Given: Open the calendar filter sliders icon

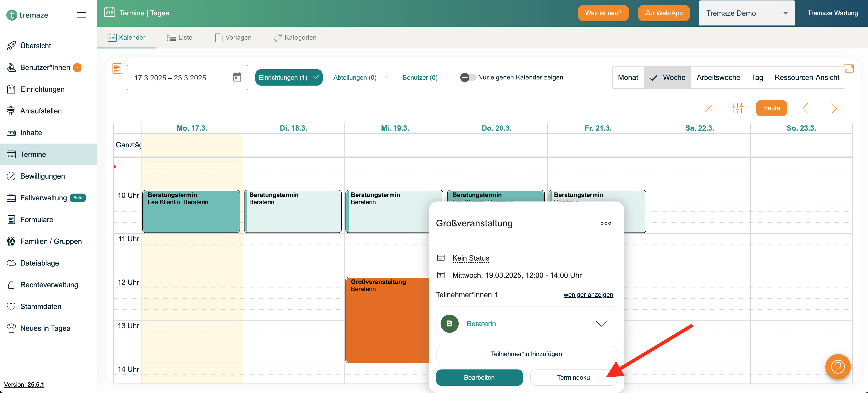Looking at the screenshot, I should coord(737,108).
